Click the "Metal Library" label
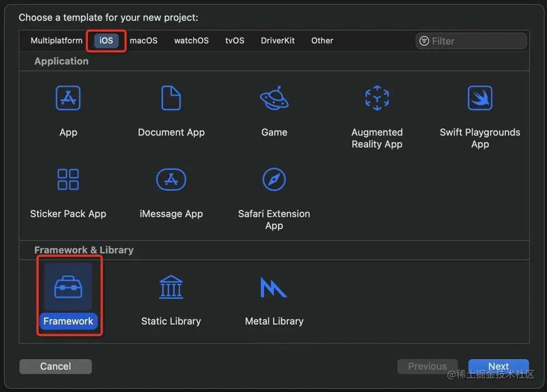 click(274, 321)
